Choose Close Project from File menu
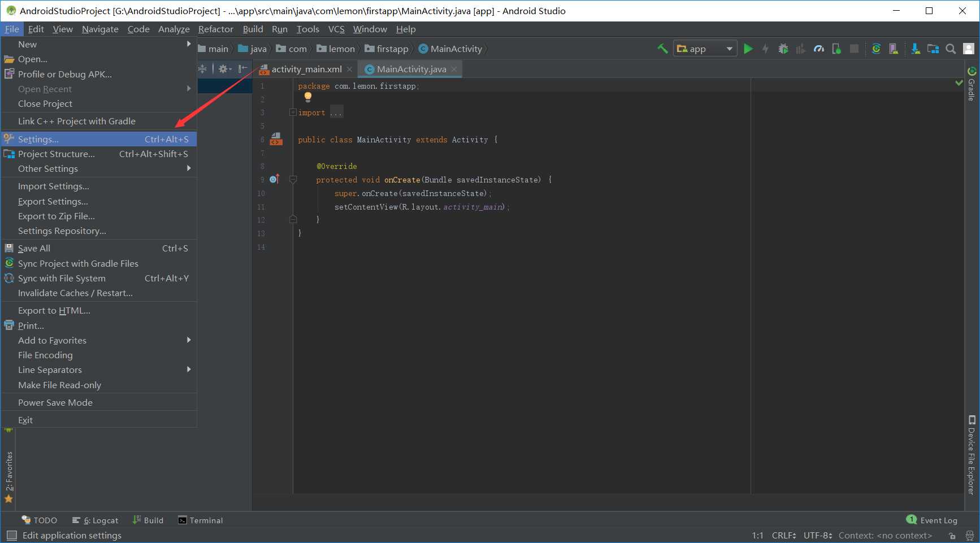Image resolution: width=980 pixels, height=543 pixels. [99, 103]
